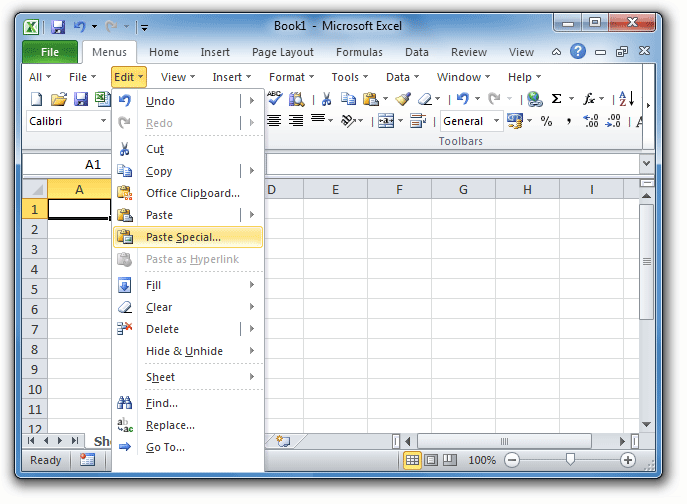Open the All menu dropdown
Viewport: 687px width, 504px height.
click(x=40, y=77)
